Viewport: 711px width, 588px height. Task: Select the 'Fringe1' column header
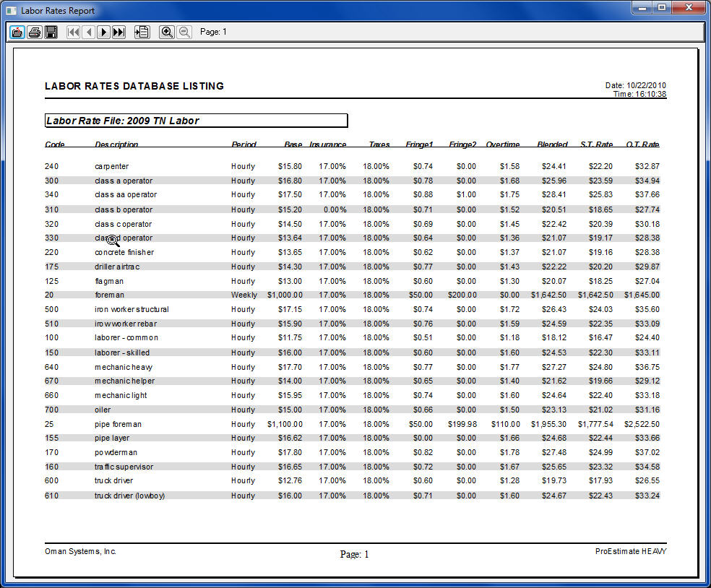(x=419, y=144)
